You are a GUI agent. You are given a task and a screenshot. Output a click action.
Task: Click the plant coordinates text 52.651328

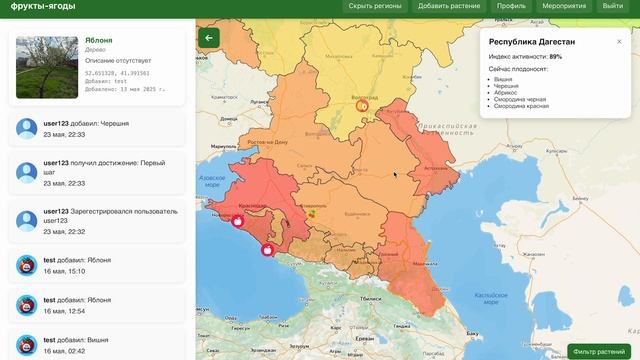tap(117, 73)
